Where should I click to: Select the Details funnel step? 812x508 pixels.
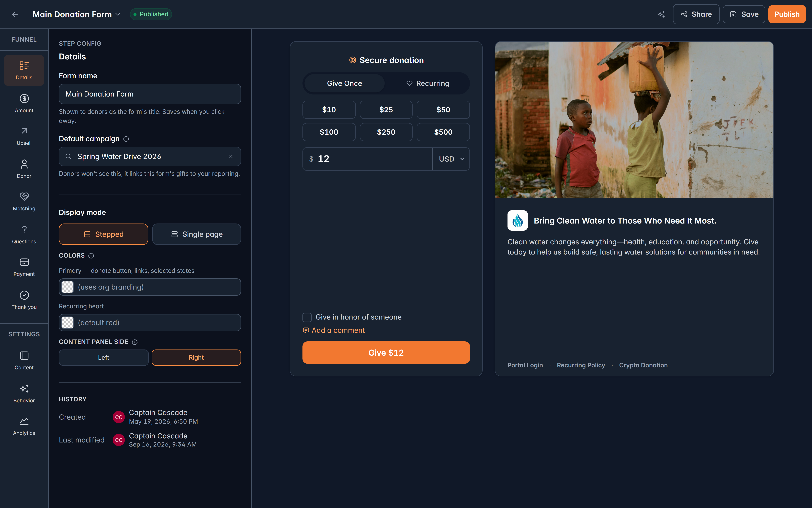point(24,71)
